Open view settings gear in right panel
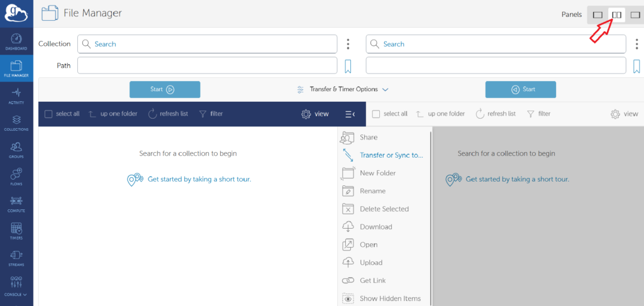 click(625, 114)
